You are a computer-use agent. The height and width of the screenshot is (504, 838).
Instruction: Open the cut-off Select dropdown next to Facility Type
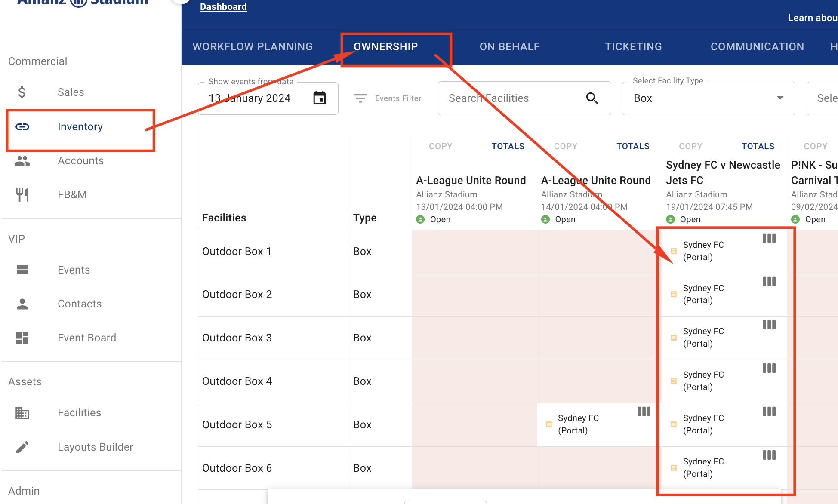tap(824, 98)
